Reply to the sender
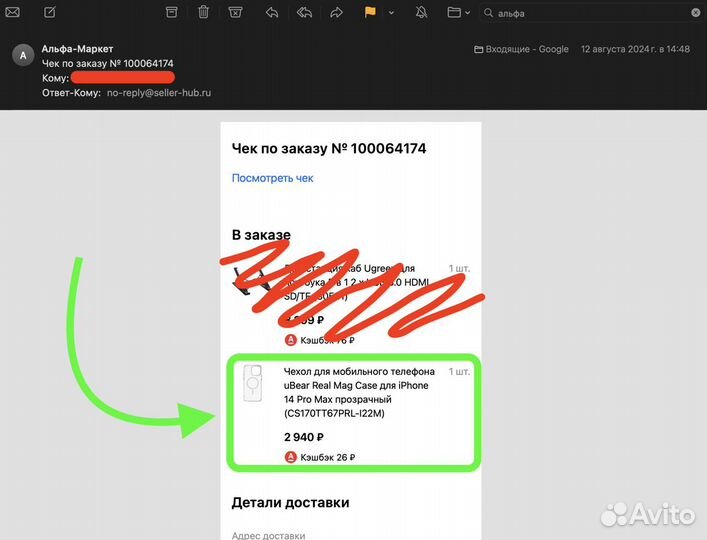The height and width of the screenshot is (540, 707). [x=272, y=13]
